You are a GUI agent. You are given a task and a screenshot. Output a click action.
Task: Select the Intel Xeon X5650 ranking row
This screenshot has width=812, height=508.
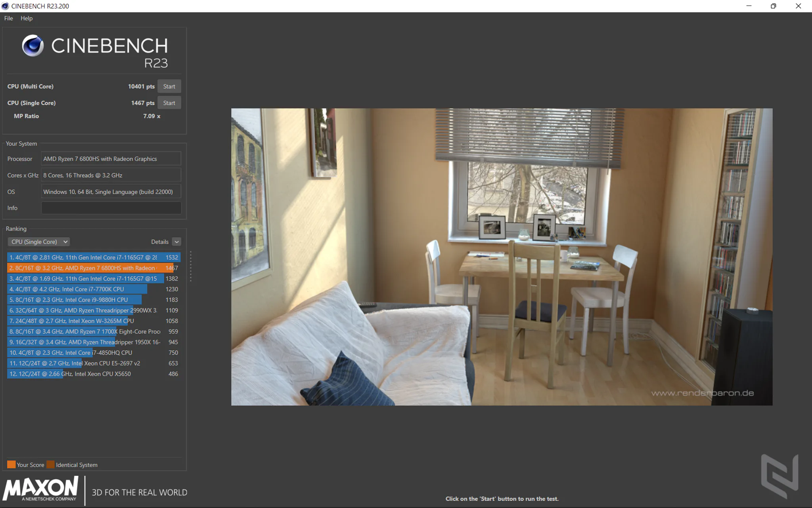94,374
